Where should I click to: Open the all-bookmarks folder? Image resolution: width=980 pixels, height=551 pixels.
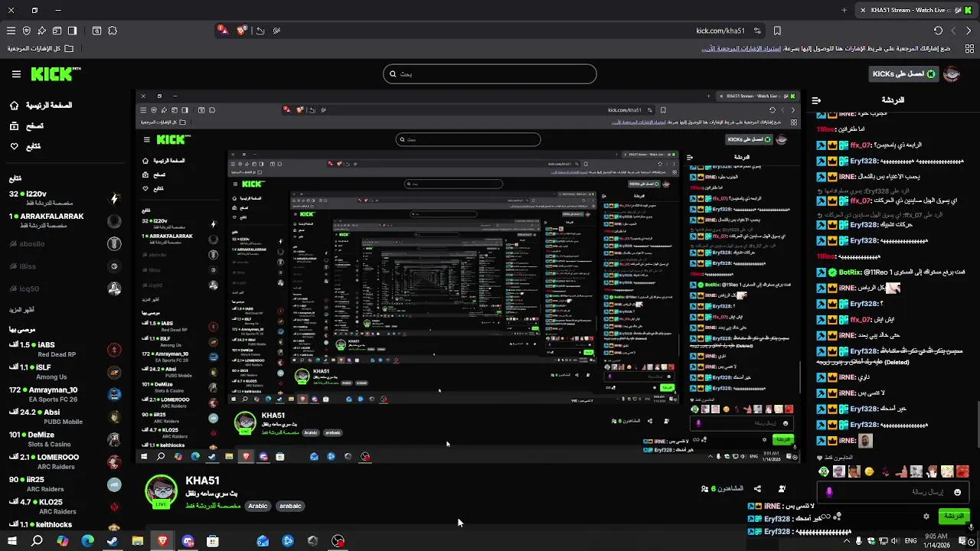pyautogui.click(x=41, y=48)
